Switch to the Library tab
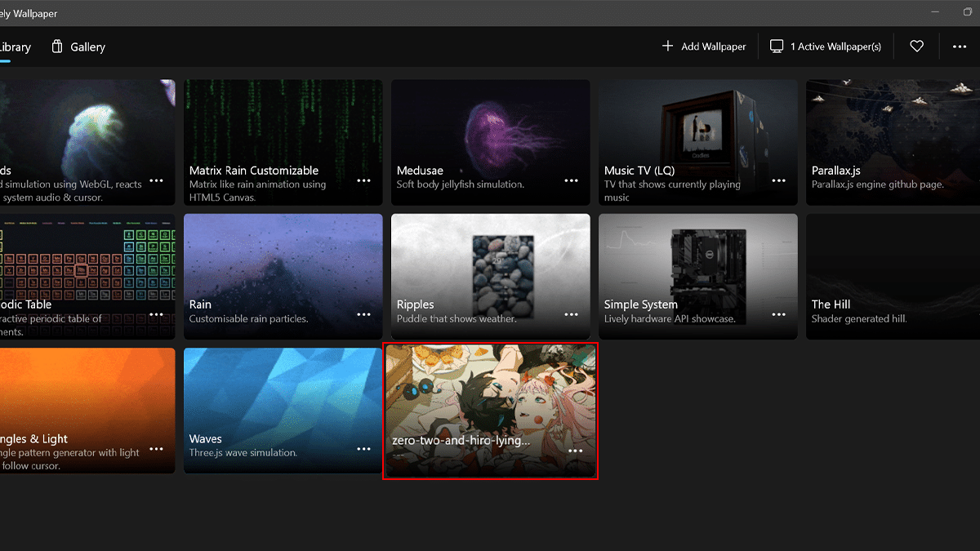 coord(15,47)
